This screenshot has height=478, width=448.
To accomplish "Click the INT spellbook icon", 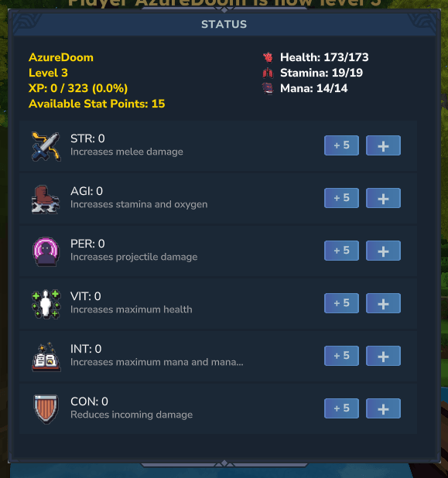I will [46, 357].
